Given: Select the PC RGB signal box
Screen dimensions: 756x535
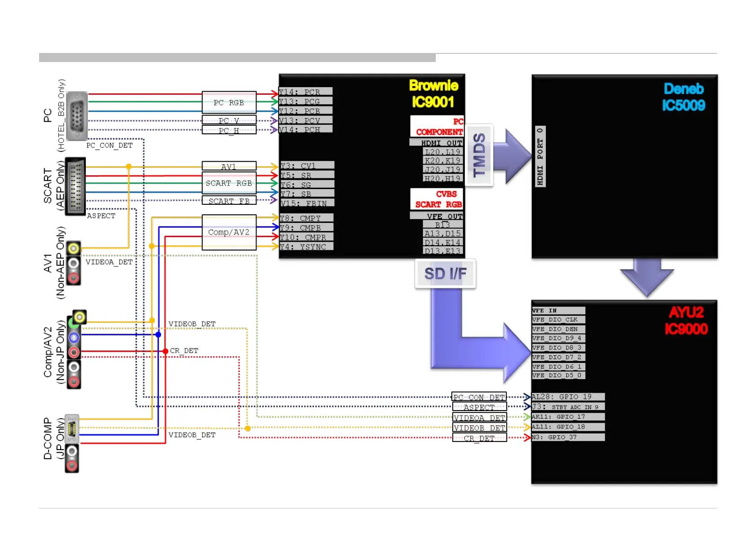Looking at the screenshot, I should (x=229, y=102).
